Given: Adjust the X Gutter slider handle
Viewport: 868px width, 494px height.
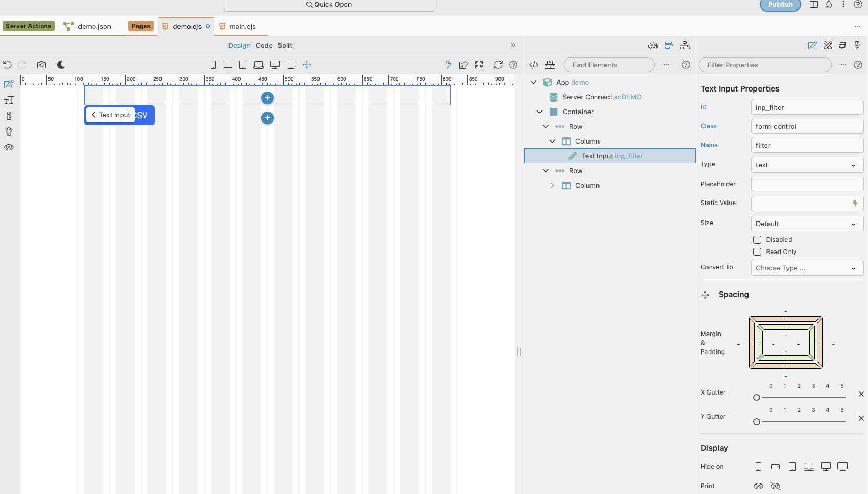Looking at the screenshot, I should click(756, 398).
